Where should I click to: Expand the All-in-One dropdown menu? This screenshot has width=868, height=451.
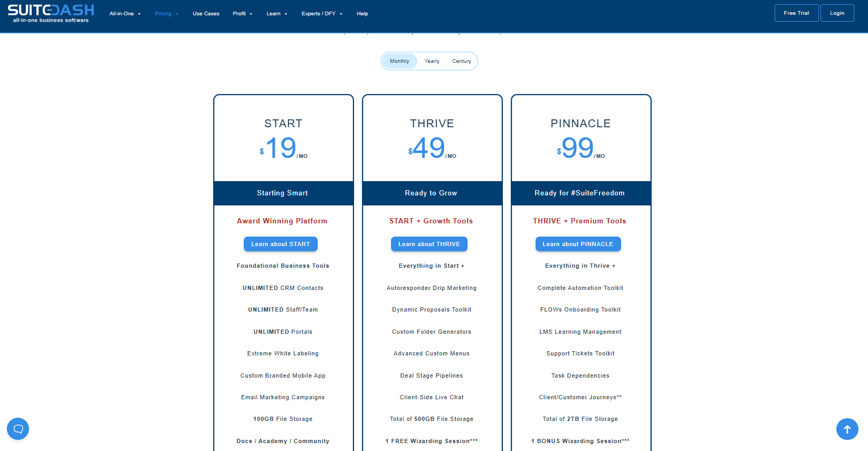click(125, 14)
